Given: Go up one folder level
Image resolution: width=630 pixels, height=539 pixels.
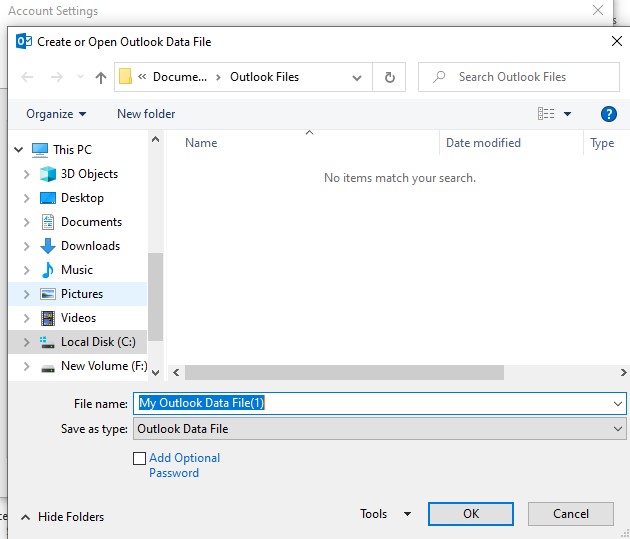Looking at the screenshot, I should coord(101,77).
